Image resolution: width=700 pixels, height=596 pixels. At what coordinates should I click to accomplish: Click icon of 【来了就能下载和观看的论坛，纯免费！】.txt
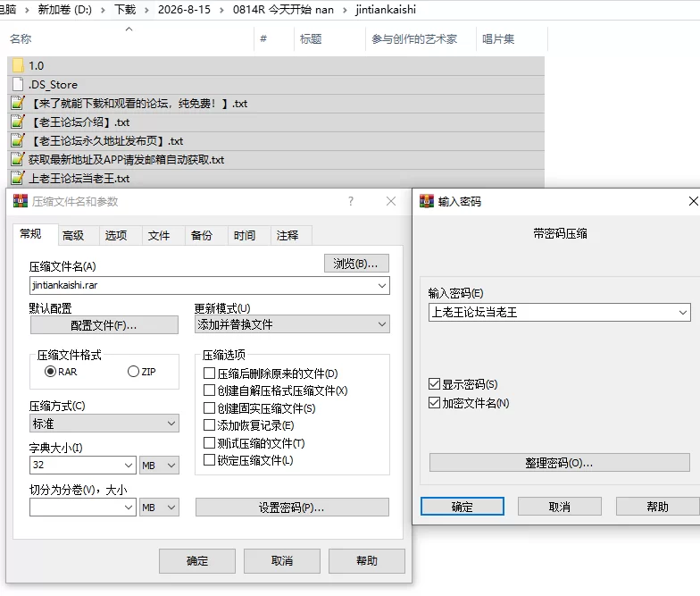click(x=18, y=104)
